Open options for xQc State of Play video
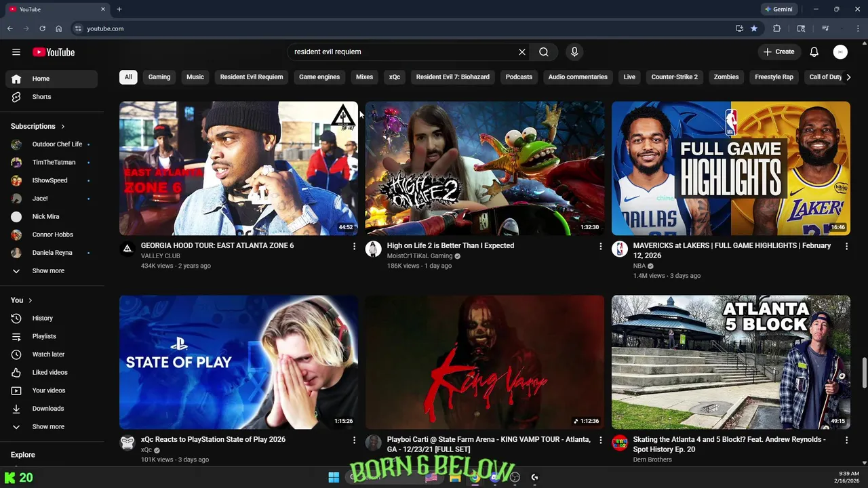Screen dimensions: 868x488 pyautogui.click(x=354, y=441)
